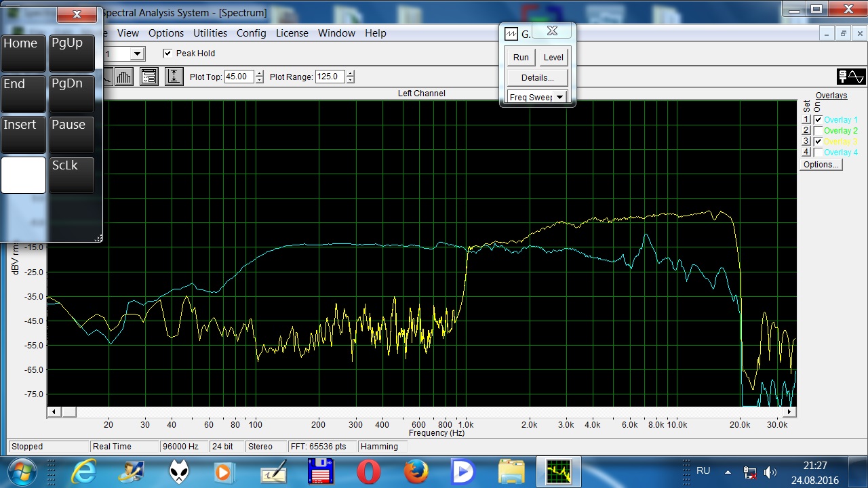Uncheck the Peak Hold checkbox

(x=167, y=54)
